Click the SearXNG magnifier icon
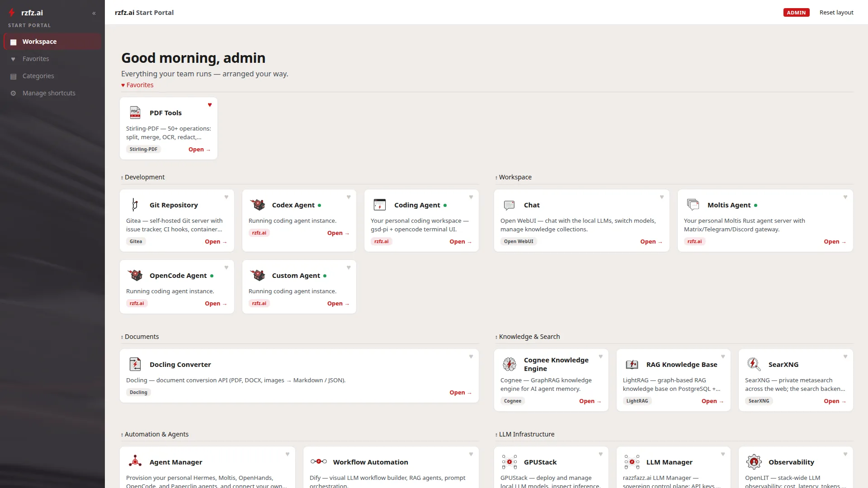Image resolution: width=868 pixels, height=488 pixels. (754, 364)
